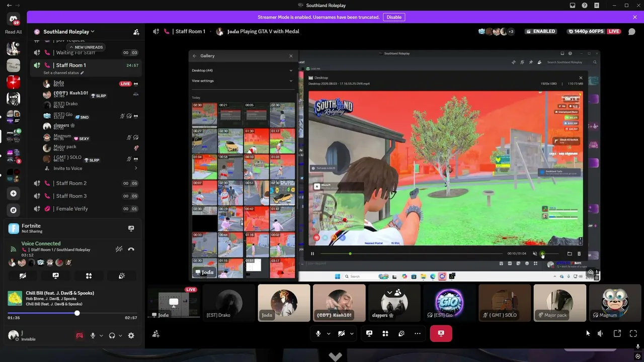This screenshot has height=362, width=644.
Task: Open More options ellipsis in call bar
Action: coord(418,333)
